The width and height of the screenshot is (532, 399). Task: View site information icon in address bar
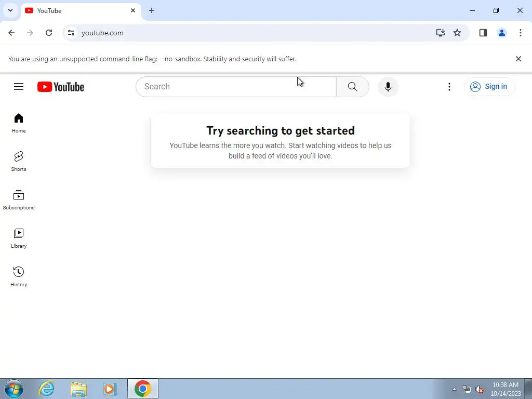click(x=71, y=33)
